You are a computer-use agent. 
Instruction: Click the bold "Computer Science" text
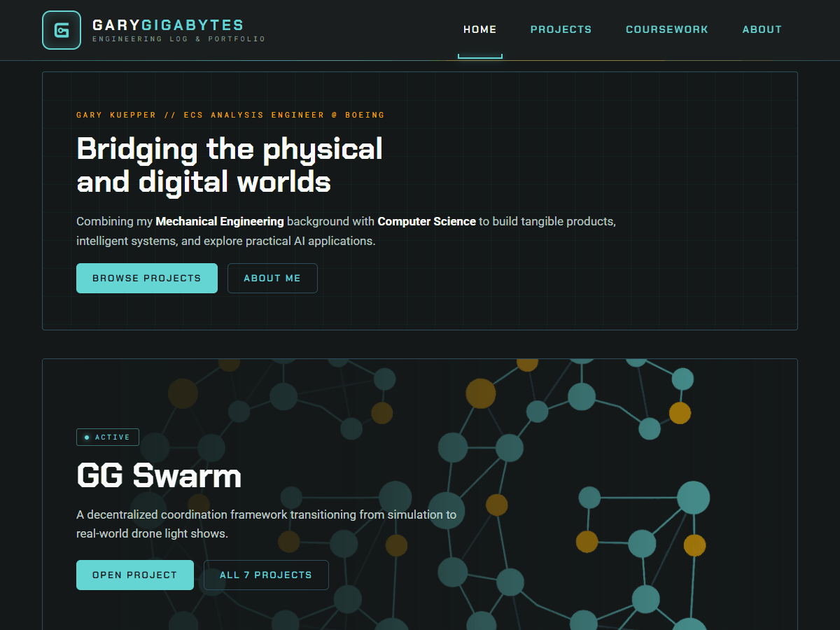click(427, 221)
